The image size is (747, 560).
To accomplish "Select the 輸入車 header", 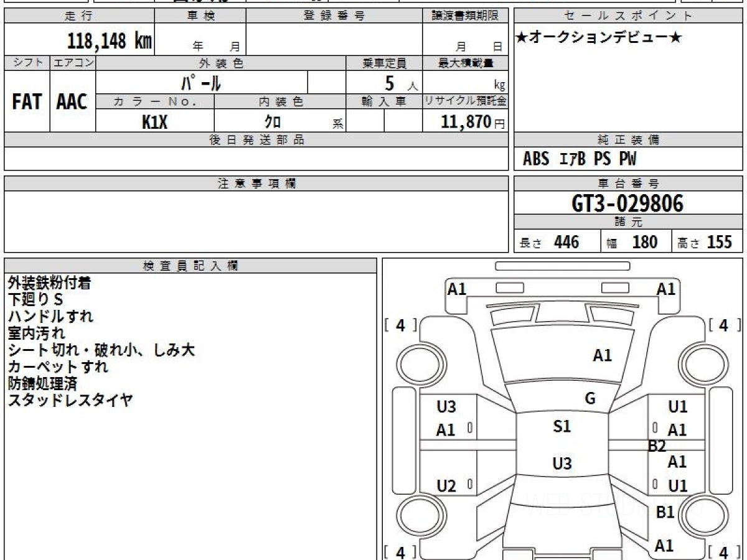I will tap(384, 101).
